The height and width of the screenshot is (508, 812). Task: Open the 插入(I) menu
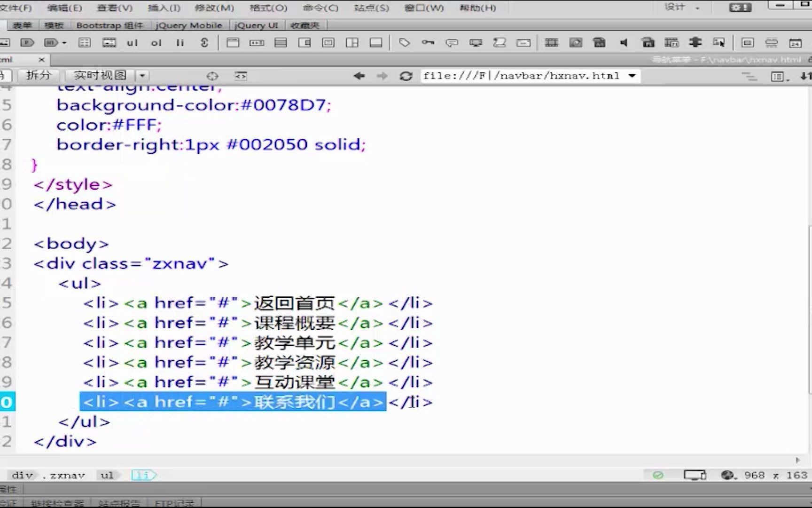(164, 8)
